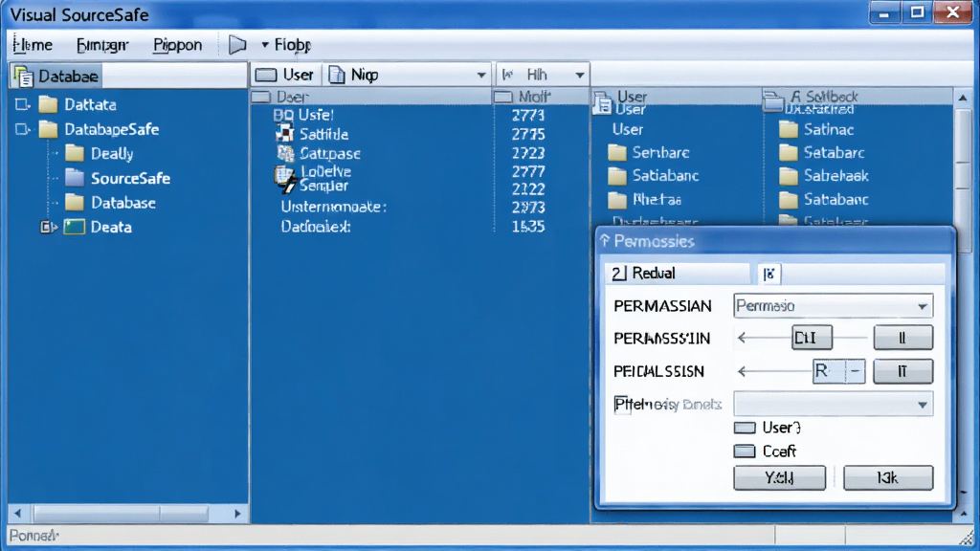Expand the Deata tree node
Screen dimensions: 980x551
(x=48, y=227)
